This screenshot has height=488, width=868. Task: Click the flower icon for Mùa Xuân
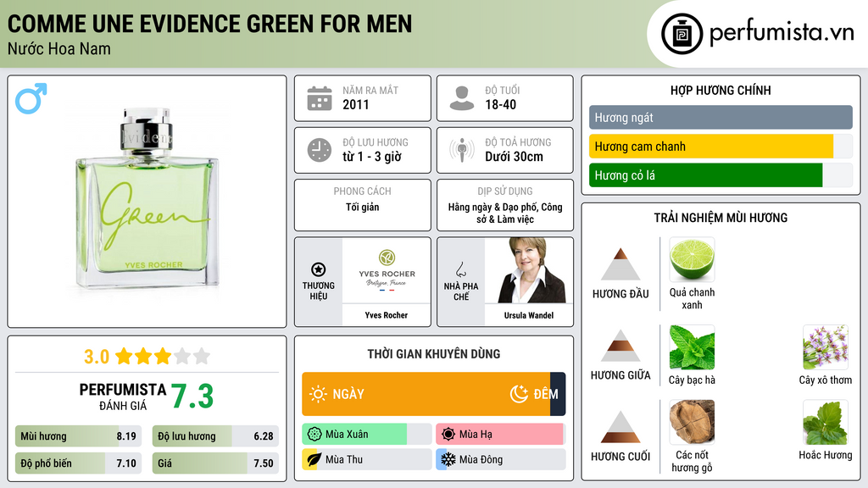pos(314,435)
